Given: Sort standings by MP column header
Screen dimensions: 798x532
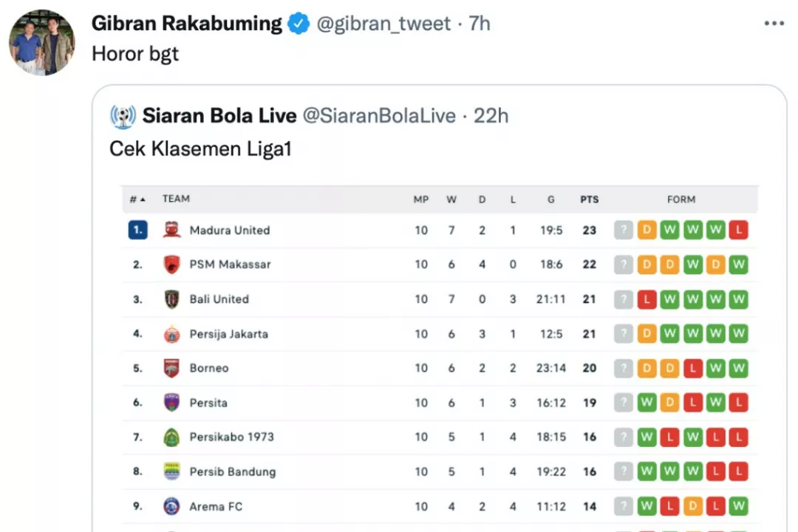Looking at the screenshot, I should click(421, 199).
